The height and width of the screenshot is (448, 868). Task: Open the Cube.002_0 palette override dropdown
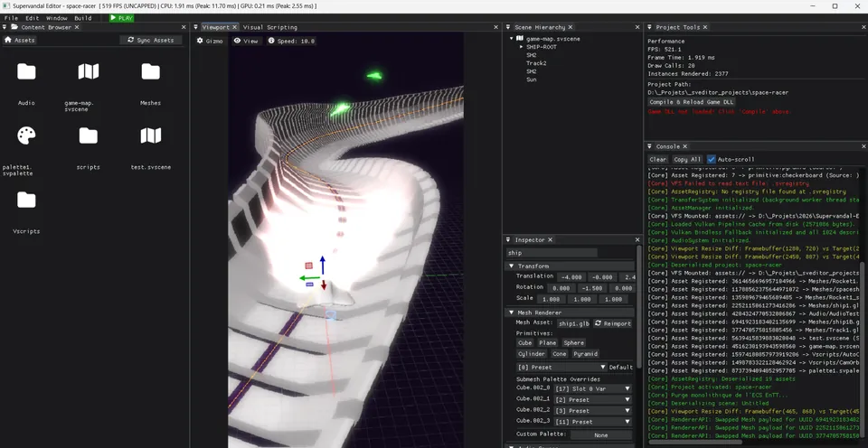coord(592,388)
